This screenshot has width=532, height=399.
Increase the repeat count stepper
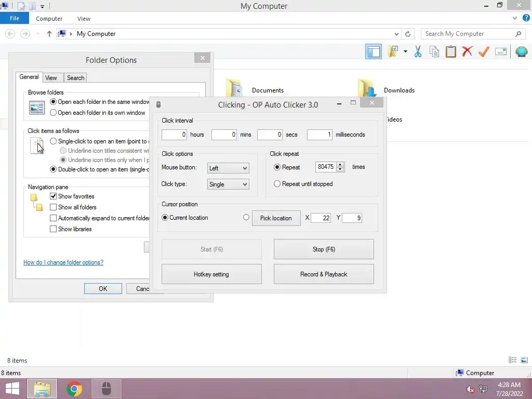pos(340,164)
